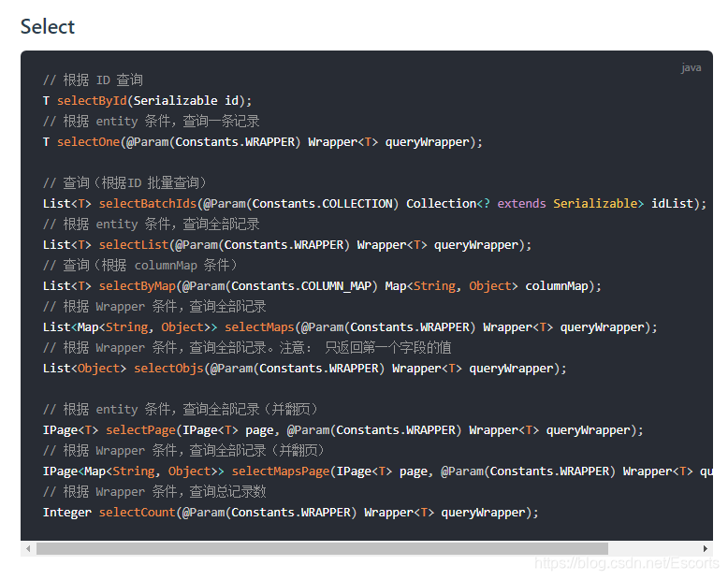Click the 'extends' keyword
This screenshot has height=580, width=728.
[521, 204]
